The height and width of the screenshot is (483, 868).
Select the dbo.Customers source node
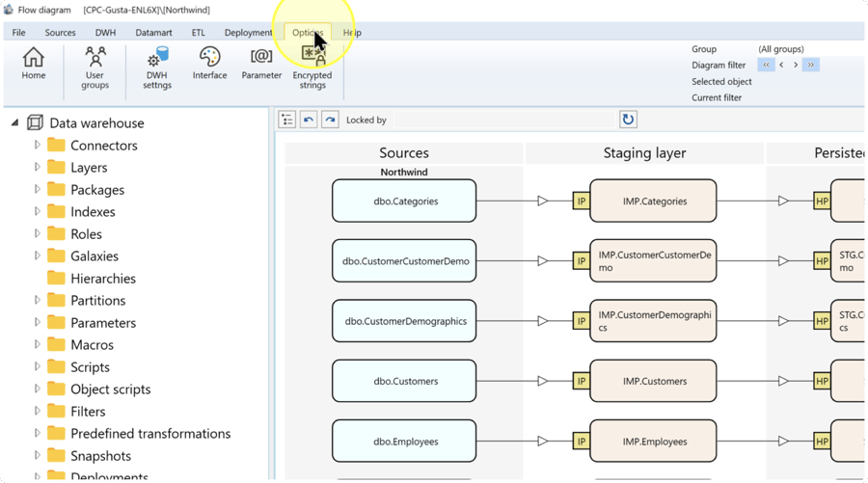coord(404,381)
